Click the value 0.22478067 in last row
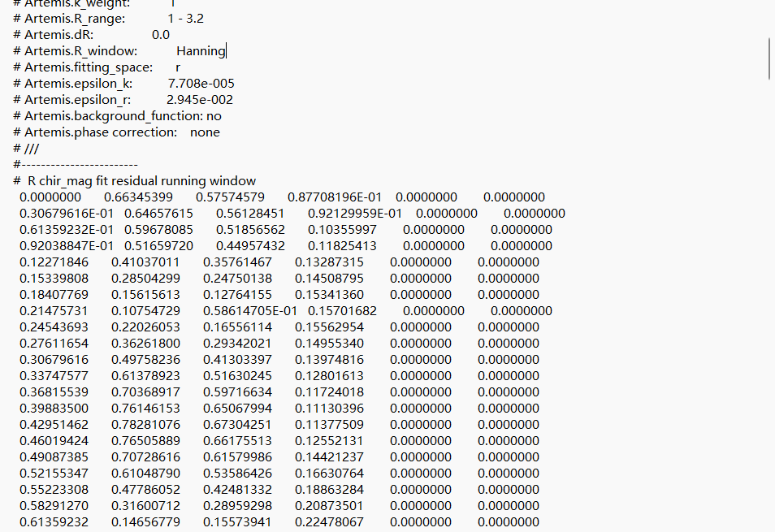Image resolution: width=775 pixels, height=532 pixels. pyautogui.click(x=329, y=522)
